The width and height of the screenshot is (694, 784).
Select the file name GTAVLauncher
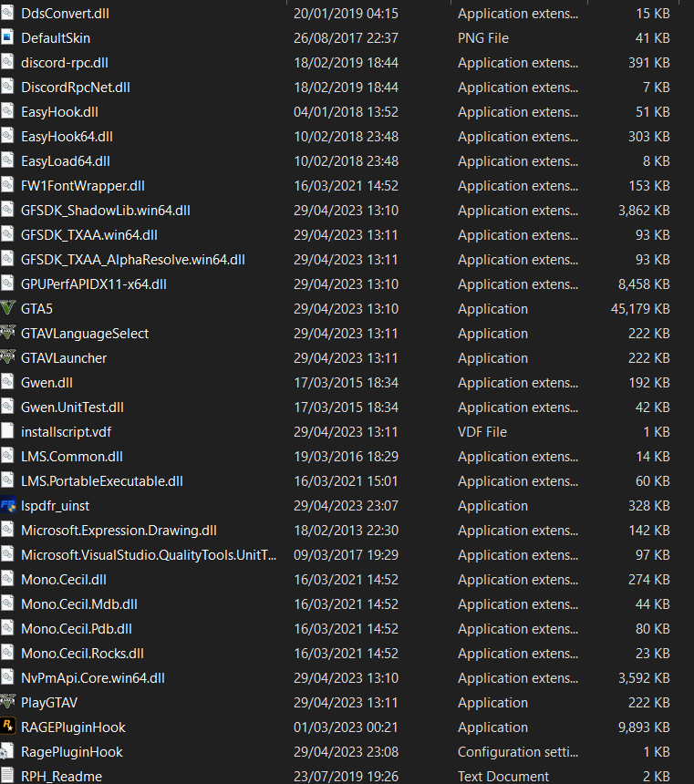[x=64, y=358]
